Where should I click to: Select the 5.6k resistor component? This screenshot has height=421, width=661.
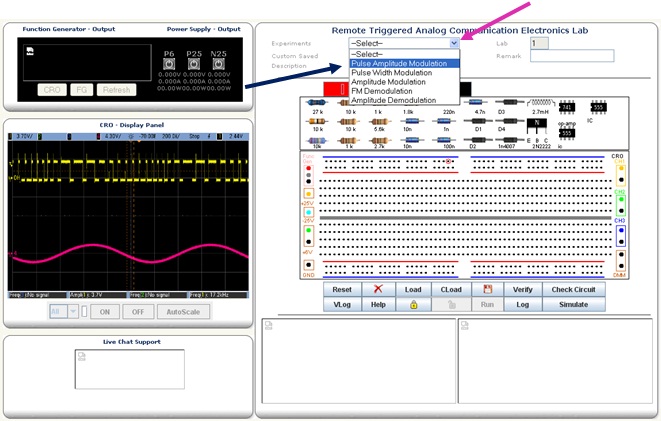coord(379,122)
